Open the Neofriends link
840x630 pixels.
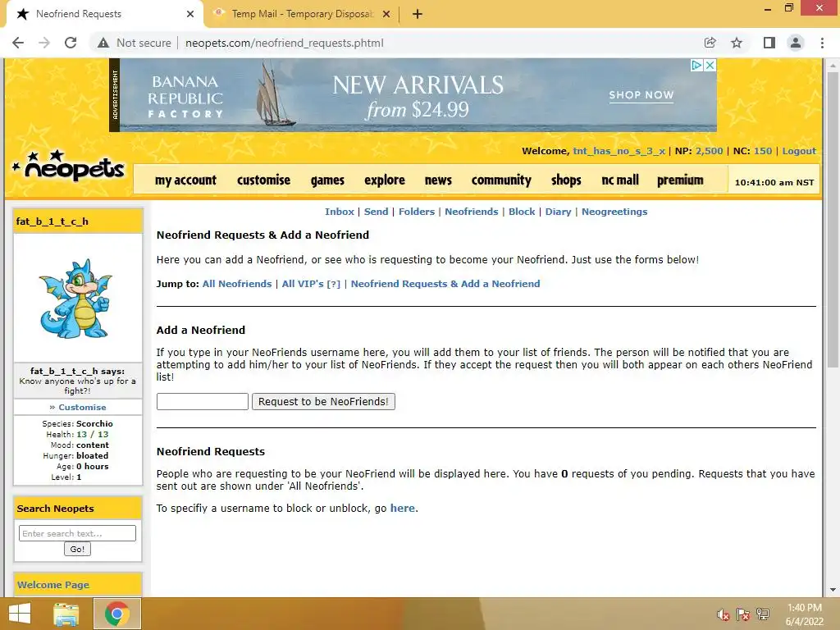pyautogui.click(x=472, y=212)
